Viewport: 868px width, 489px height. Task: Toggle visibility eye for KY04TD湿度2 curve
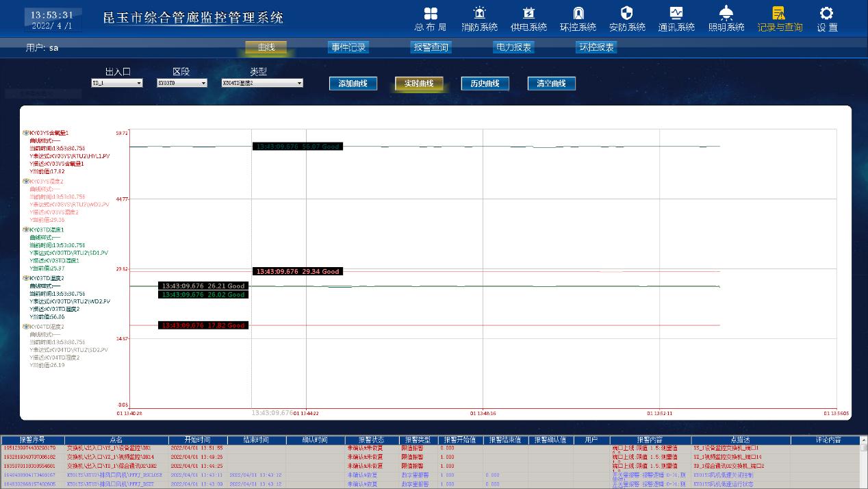[25, 327]
